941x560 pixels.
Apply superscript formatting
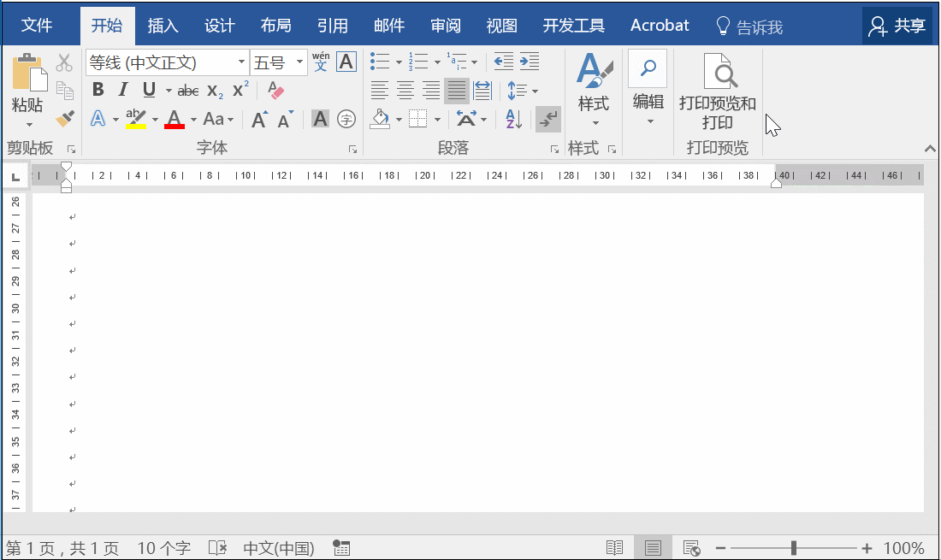(240, 89)
